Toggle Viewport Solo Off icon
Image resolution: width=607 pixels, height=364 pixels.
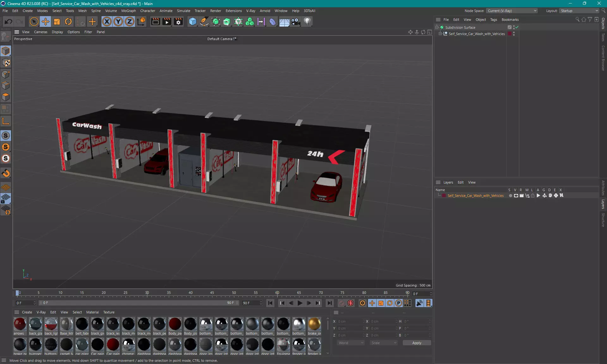[x=6, y=136]
